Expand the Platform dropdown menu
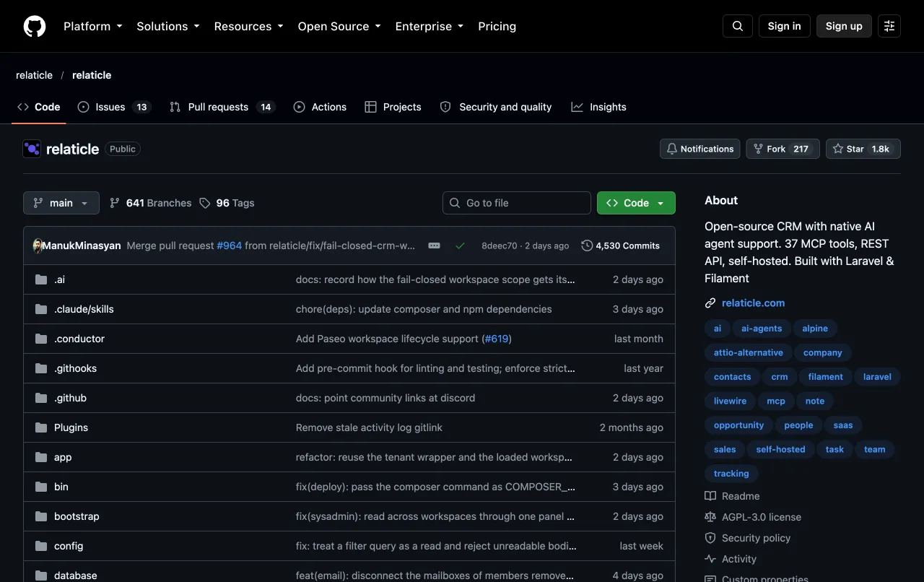924x582 pixels. (93, 26)
